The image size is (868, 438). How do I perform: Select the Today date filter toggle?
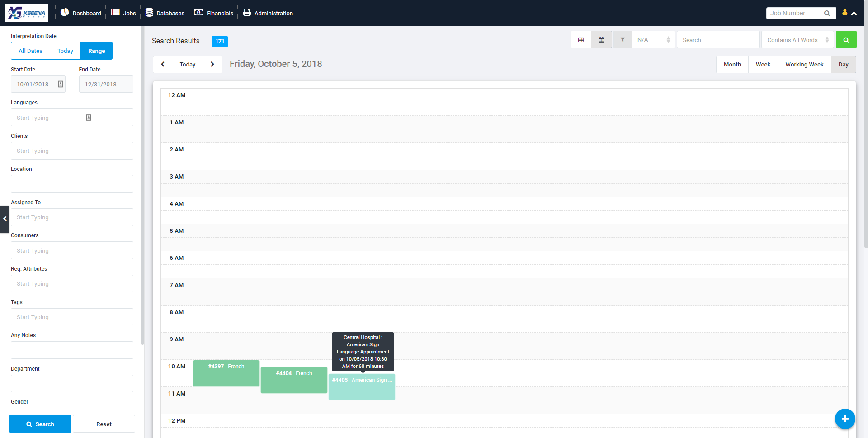coord(65,51)
